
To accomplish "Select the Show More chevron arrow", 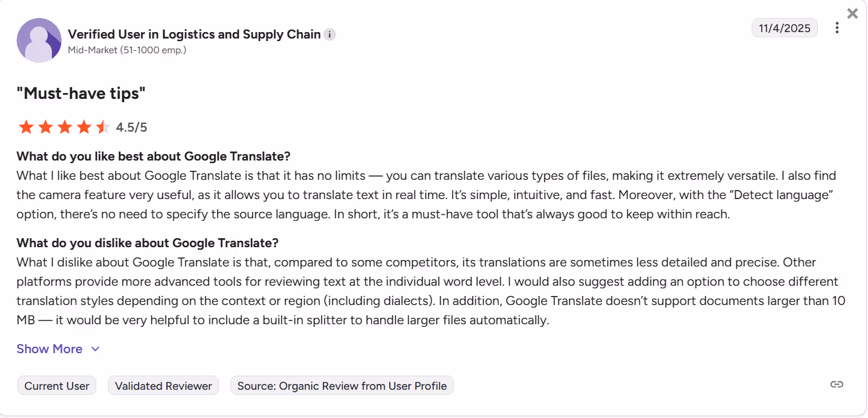I will coord(95,349).
